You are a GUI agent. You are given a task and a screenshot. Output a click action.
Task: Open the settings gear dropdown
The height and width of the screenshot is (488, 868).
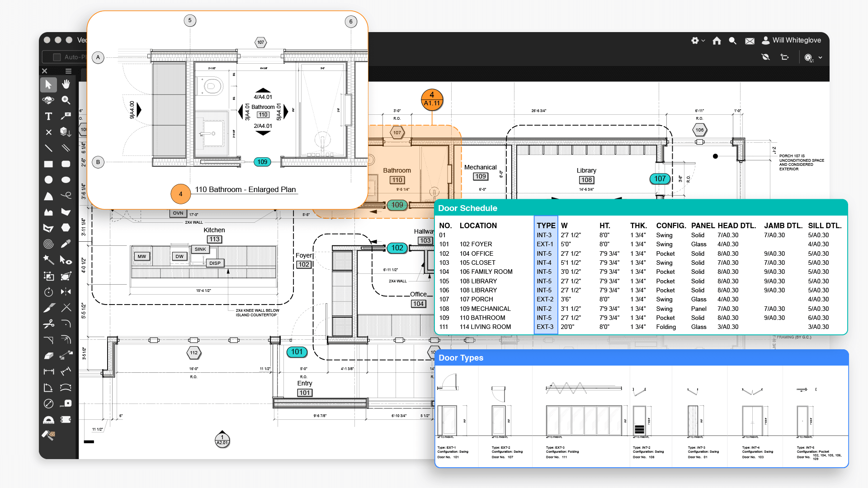tap(698, 41)
